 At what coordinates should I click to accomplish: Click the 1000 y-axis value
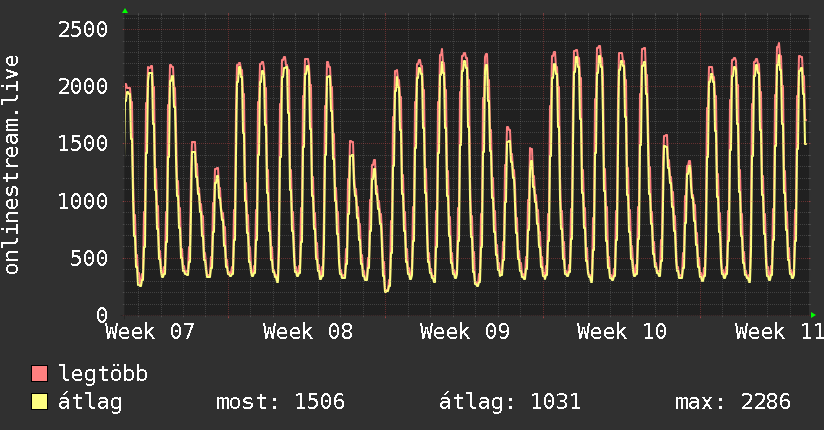click(81, 201)
